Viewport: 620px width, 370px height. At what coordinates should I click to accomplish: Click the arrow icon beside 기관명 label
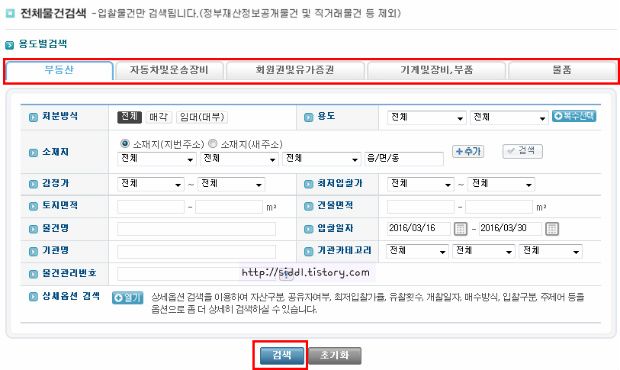tap(33, 251)
